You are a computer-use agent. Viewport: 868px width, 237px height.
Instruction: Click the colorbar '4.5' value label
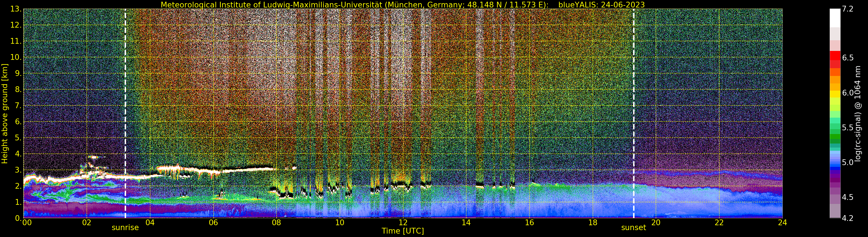coord(848,197)
